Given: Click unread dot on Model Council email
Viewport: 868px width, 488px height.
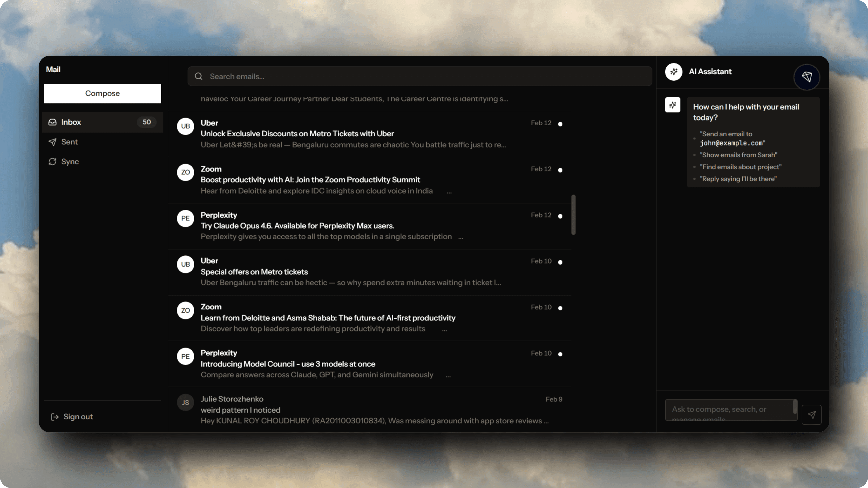Looking at the screenshot, I should [560, 354].
